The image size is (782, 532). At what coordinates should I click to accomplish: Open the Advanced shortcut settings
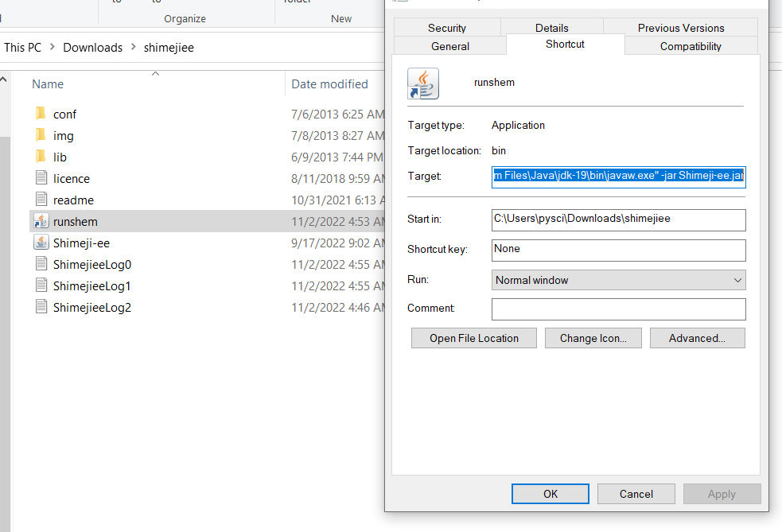pyautogui.click(x=697, y=338)
